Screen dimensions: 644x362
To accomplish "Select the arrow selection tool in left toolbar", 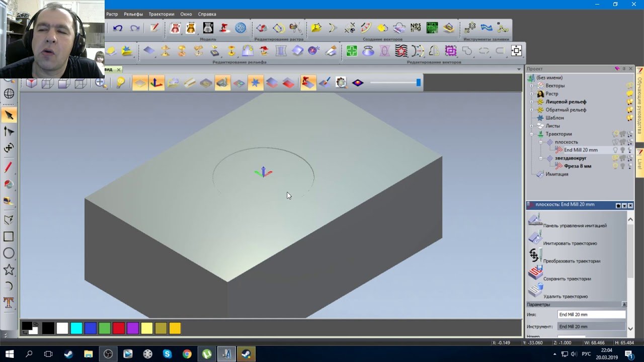I will pyautogui.click(x=9, y=115).
